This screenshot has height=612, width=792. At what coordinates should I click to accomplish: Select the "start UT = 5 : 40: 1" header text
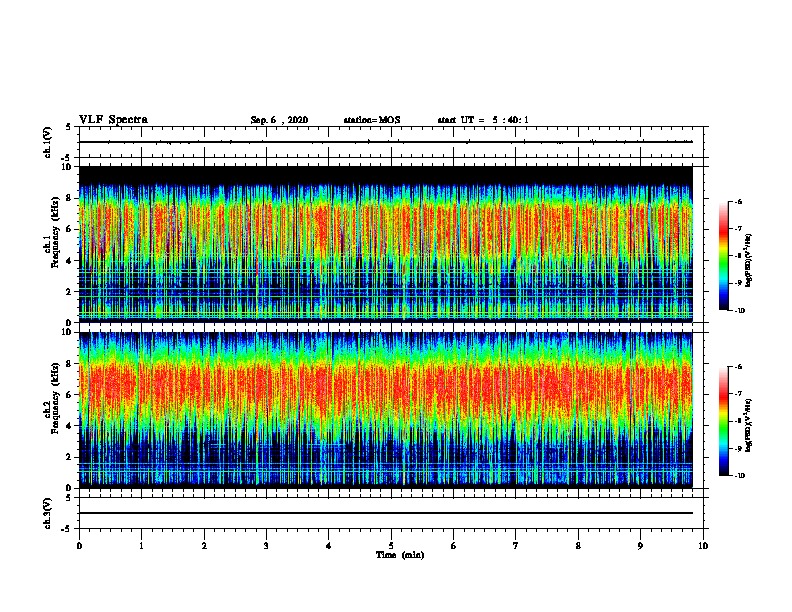(483, 120)
